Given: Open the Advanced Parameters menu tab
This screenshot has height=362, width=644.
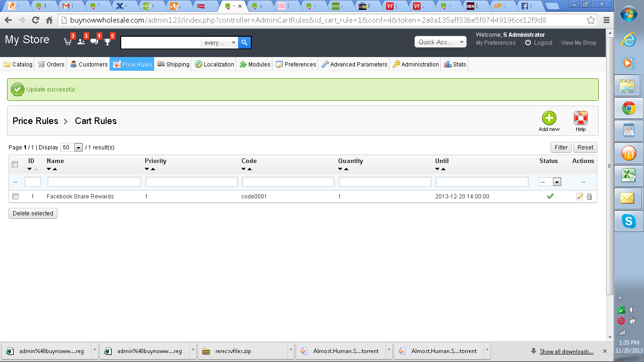Looking at the screenshot, I should tap(354, 64).
